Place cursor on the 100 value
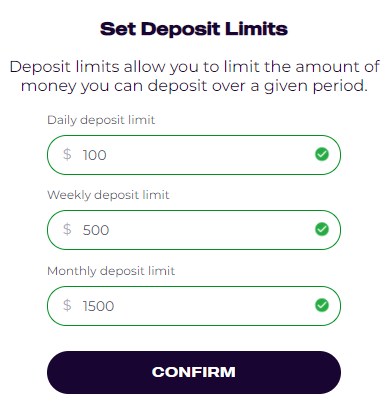Screen dimensions: 391x398 [95, 155]
